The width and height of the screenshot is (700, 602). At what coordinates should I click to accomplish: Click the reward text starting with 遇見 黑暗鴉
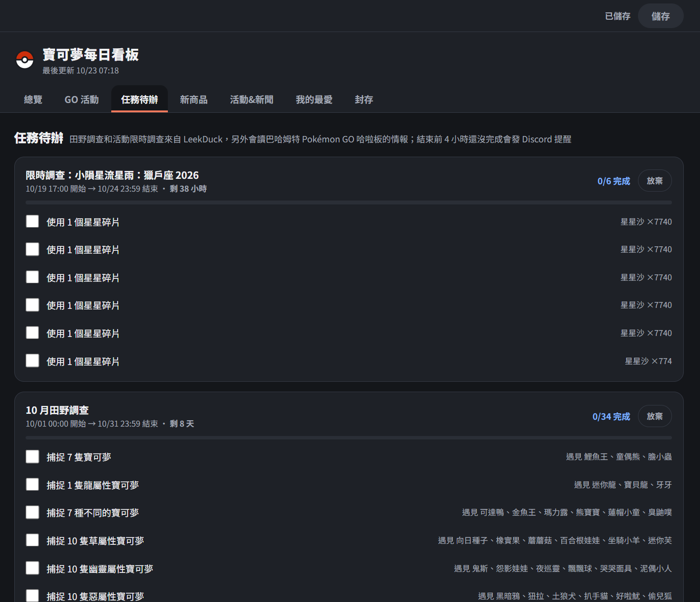[575, 596]
